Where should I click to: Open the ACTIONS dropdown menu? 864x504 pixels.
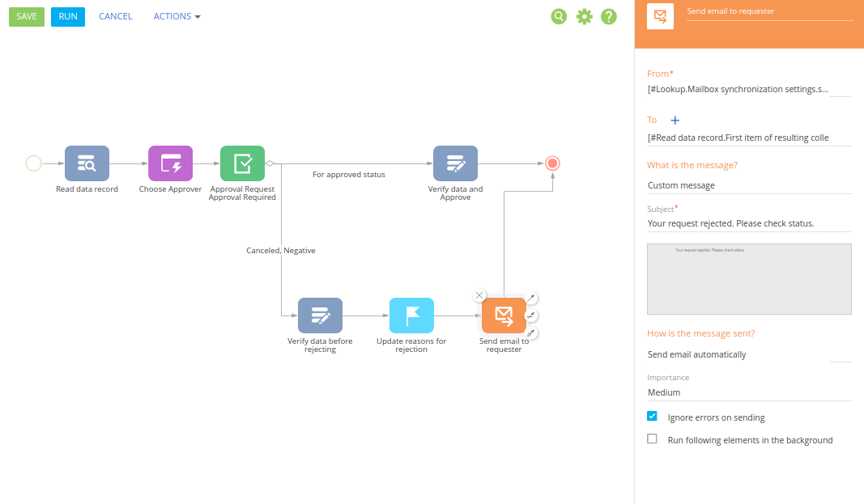tap(177, 16)
